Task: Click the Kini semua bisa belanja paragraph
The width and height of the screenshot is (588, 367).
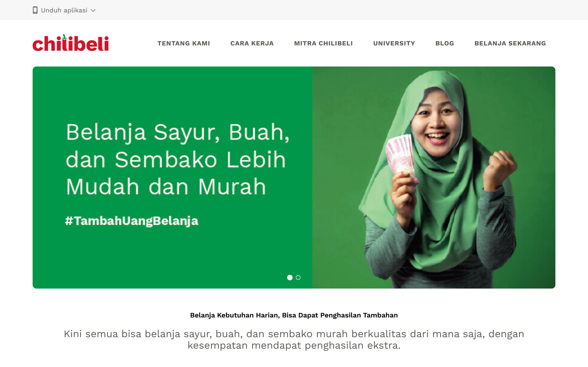Action: [x=294, y=339]
